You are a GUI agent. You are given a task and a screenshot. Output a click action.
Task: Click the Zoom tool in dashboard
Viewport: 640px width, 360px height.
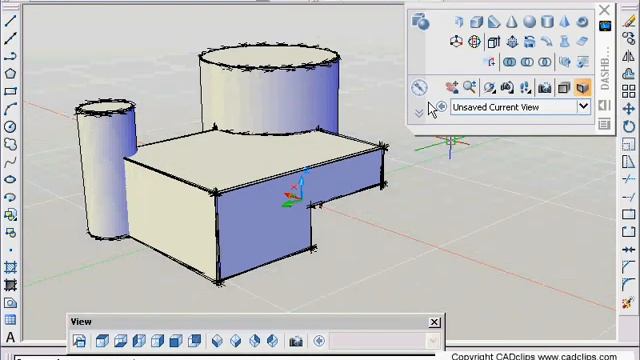(x=470, y=87)
